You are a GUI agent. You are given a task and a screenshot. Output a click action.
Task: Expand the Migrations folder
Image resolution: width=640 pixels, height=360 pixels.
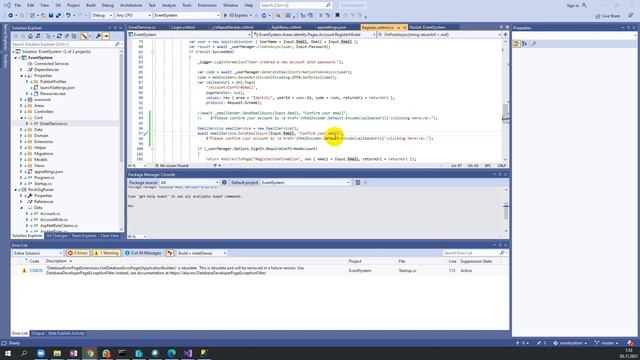21,153
